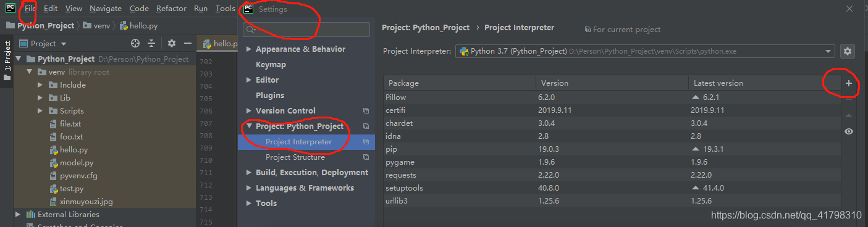Click the upgrade package arrow button
Screen dimensions: 868x227
click(x=849, y=115)
